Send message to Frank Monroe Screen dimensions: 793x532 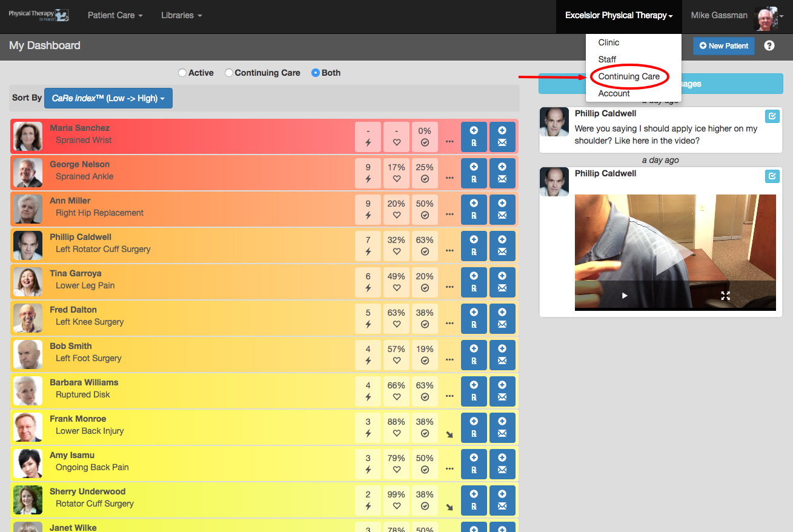[x=502, y=427]
